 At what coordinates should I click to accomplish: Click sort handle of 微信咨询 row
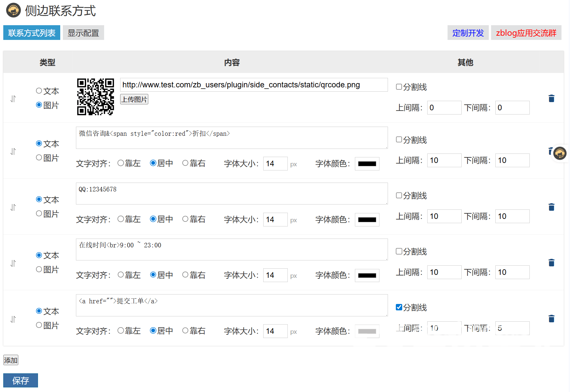[13, 151]
